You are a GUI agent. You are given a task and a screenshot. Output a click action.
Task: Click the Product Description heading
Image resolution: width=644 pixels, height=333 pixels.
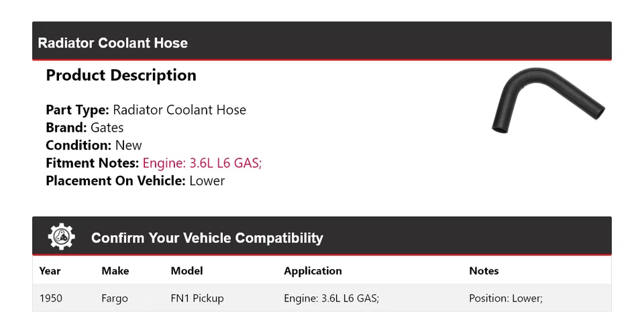point(121,75)
